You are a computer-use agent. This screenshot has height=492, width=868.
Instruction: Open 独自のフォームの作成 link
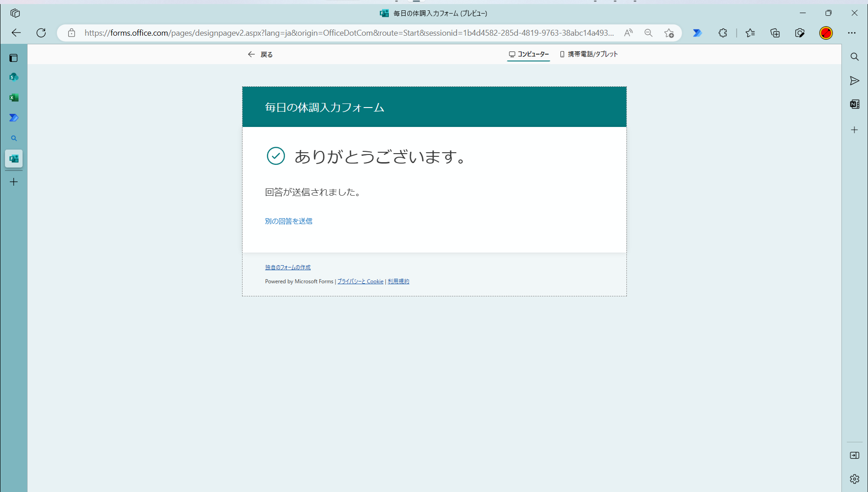(287, 267)
